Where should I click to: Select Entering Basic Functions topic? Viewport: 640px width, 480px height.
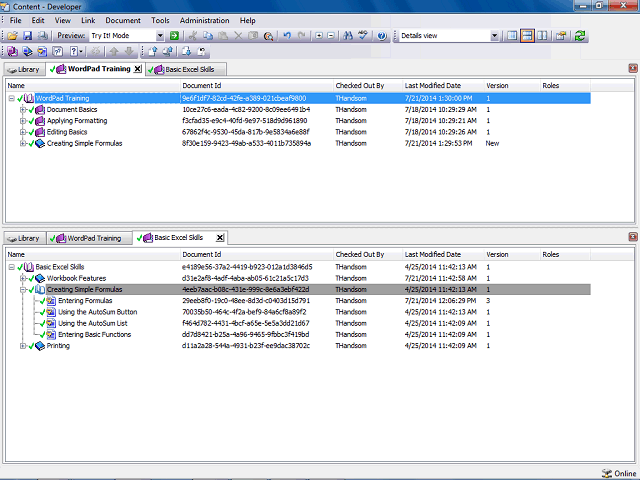[x=94, y=335]
